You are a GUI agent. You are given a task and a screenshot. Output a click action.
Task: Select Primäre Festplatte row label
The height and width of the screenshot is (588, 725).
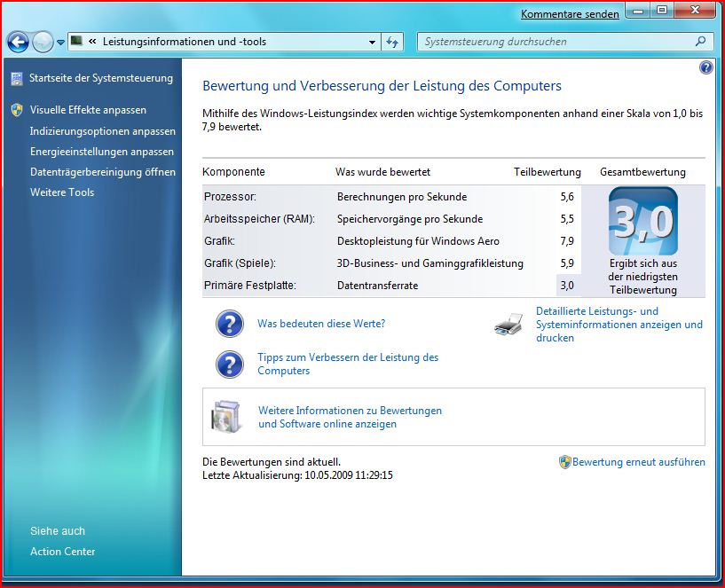click(x=249, y=286)
